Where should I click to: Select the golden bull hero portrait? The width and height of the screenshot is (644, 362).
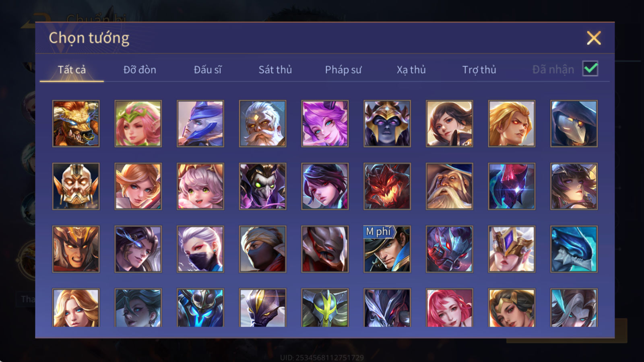click(76, 123)
